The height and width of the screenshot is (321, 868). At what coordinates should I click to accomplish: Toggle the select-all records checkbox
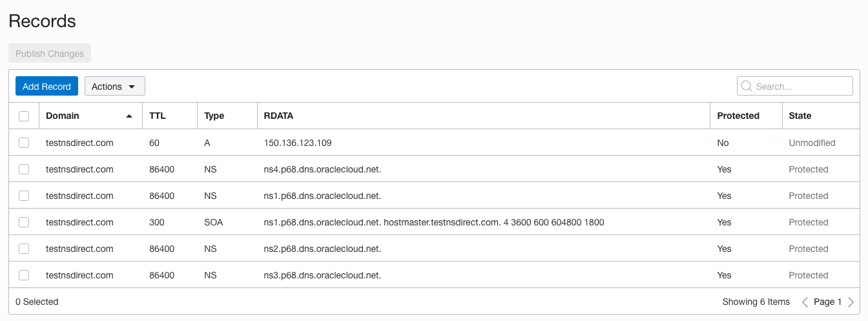[x=24, y=116]
